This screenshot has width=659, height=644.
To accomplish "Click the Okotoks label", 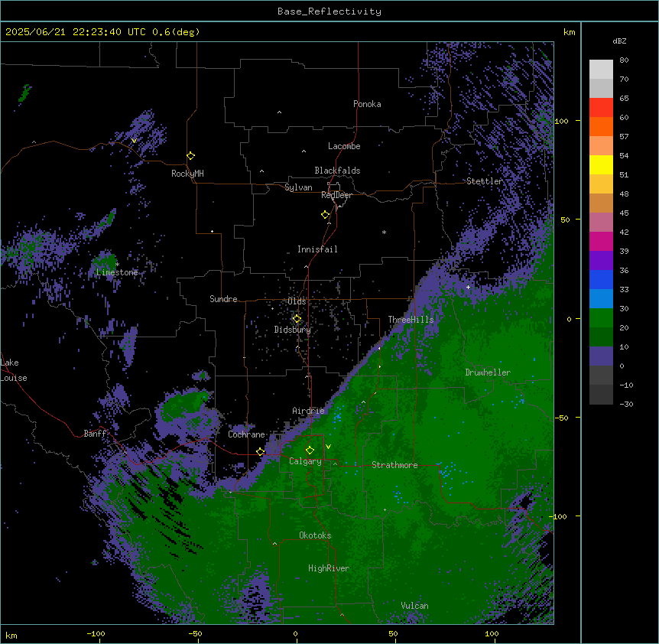I will pyautogui.click(x=315, y=535).
